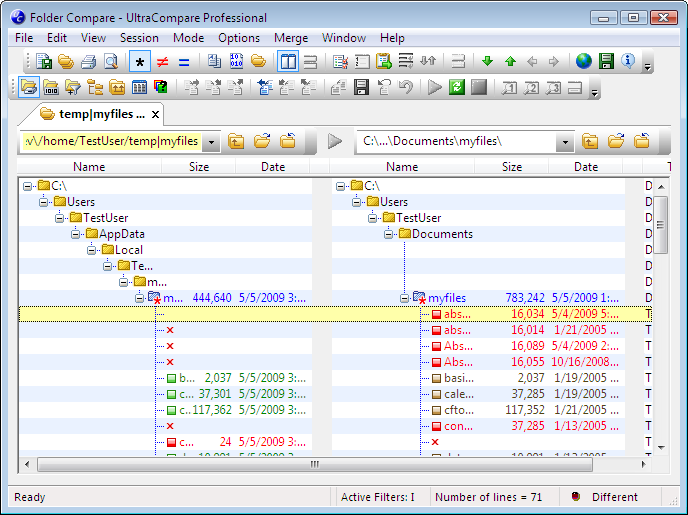Toggle the folder with drive mode button

click(29, 87)
